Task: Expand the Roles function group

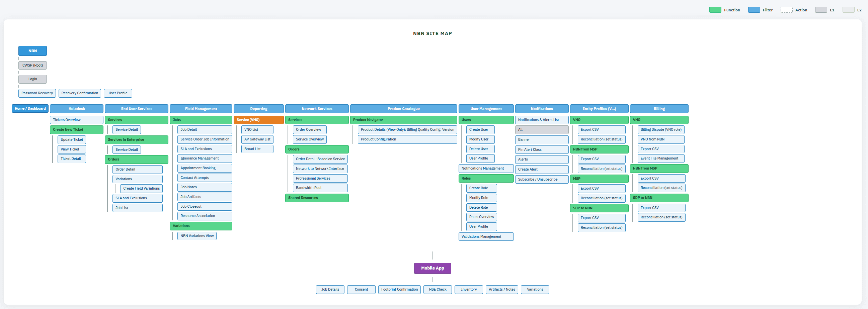Action: [x=486, y=178]
